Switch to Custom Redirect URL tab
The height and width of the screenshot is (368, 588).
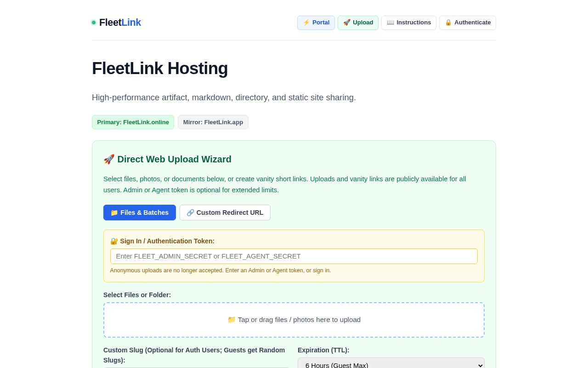coord(225,213)
